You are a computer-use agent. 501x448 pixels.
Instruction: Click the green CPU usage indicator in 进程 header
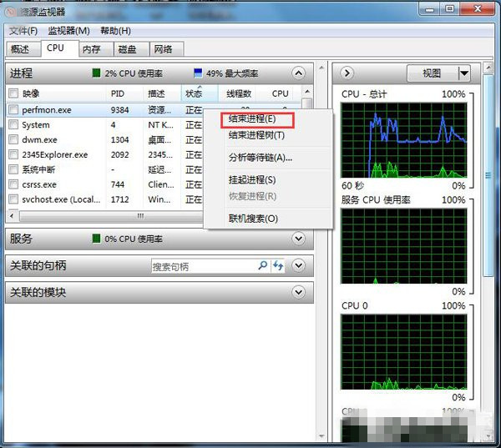pos(96,73)
